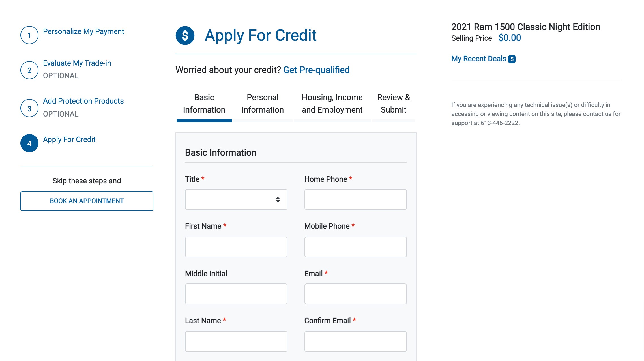Open Evaluate My Trade-in step link

click(x=77, y=63)
